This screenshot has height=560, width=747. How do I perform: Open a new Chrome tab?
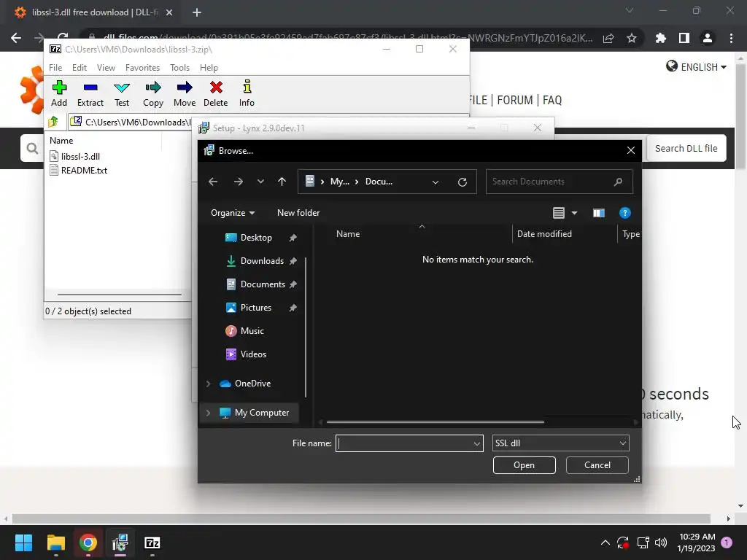(x=197, y=12)
